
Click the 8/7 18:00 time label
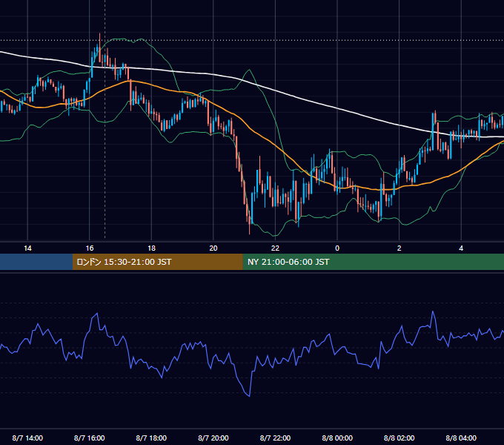coord(151,438)
